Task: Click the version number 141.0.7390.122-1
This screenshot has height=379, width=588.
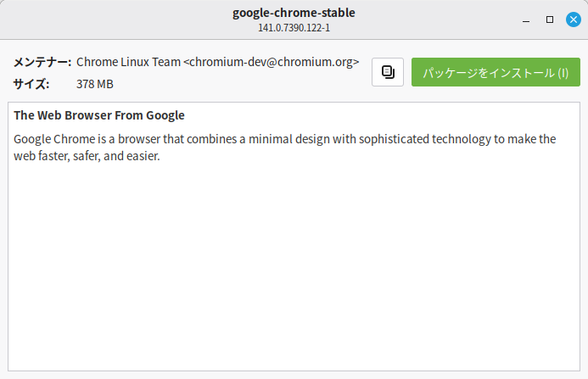Action: pos(294,27)
